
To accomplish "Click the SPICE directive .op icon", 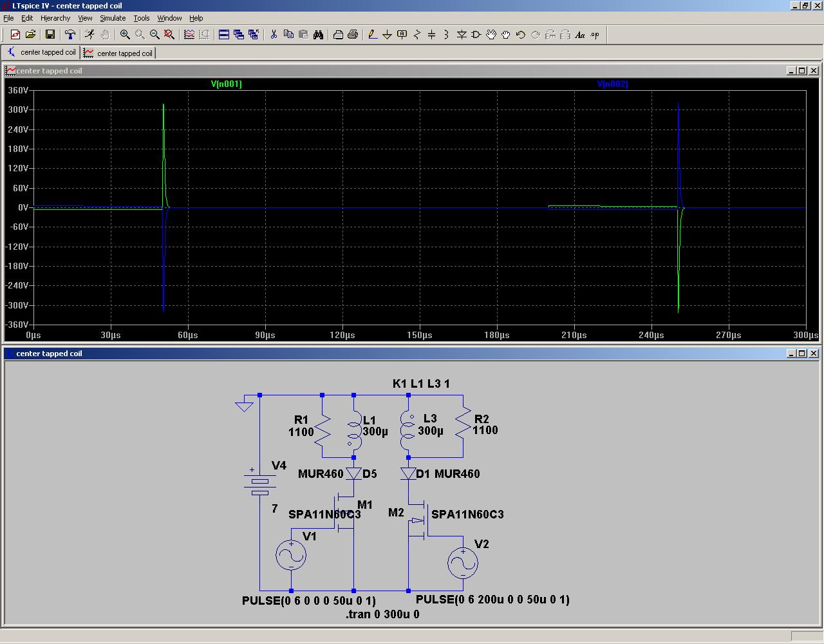I will coord(595,35).
